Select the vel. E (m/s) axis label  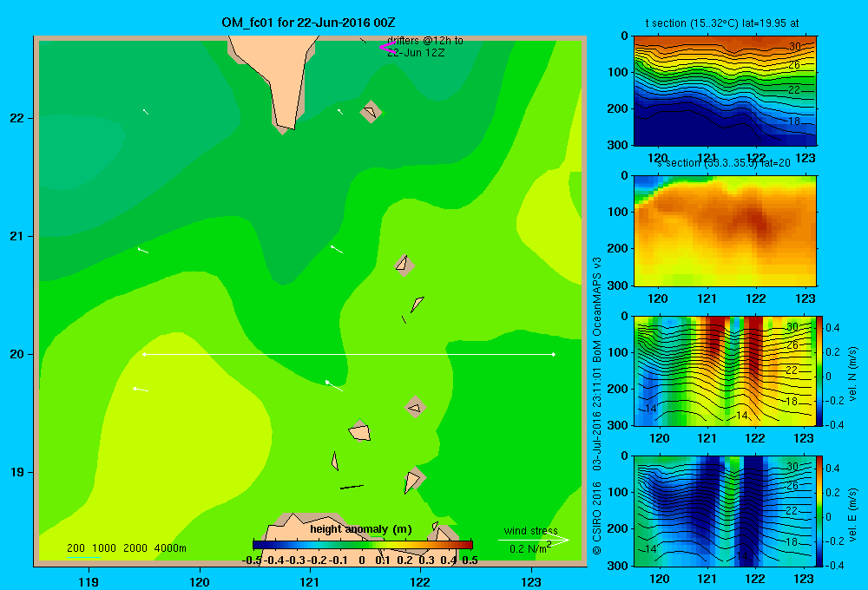[x=852, y=515]
